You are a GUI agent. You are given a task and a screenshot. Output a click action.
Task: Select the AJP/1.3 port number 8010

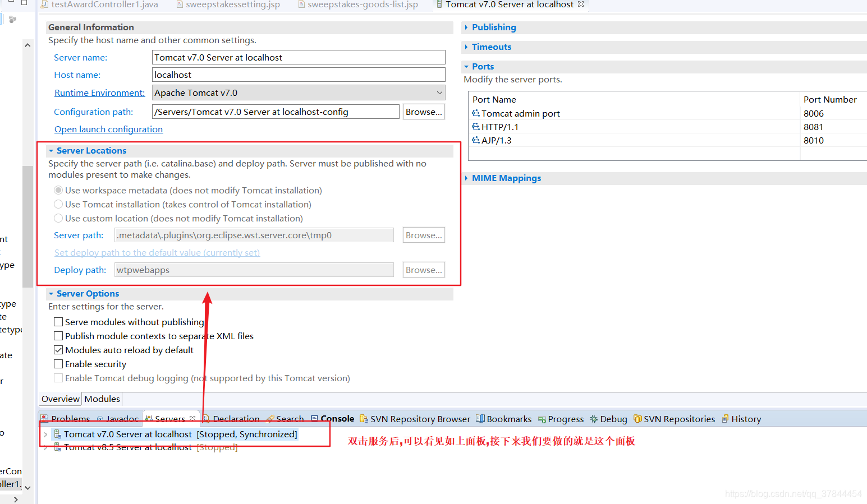(814, 140)
